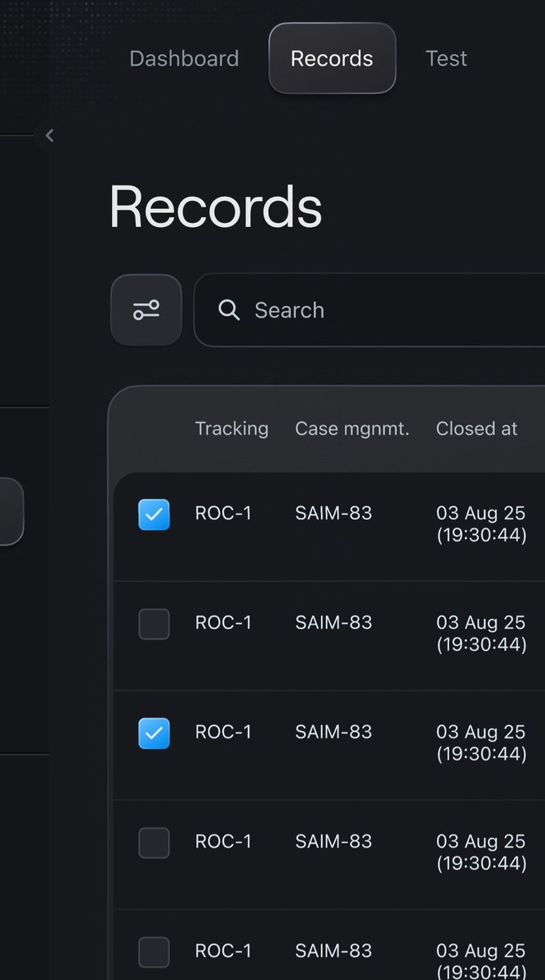Open ROC-1 in the first table row
The height and width of the screenshot is (980, 545).
(223, 513)
